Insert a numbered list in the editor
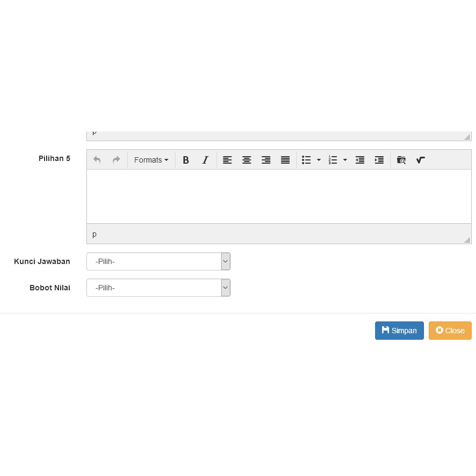The image size is (476, 476). pos(333,160)
